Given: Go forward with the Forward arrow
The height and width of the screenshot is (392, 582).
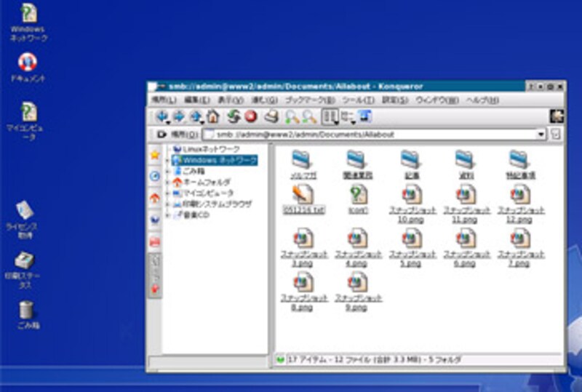Looking at the screenshot, I should pyautogui.click(x=179, y=116).
